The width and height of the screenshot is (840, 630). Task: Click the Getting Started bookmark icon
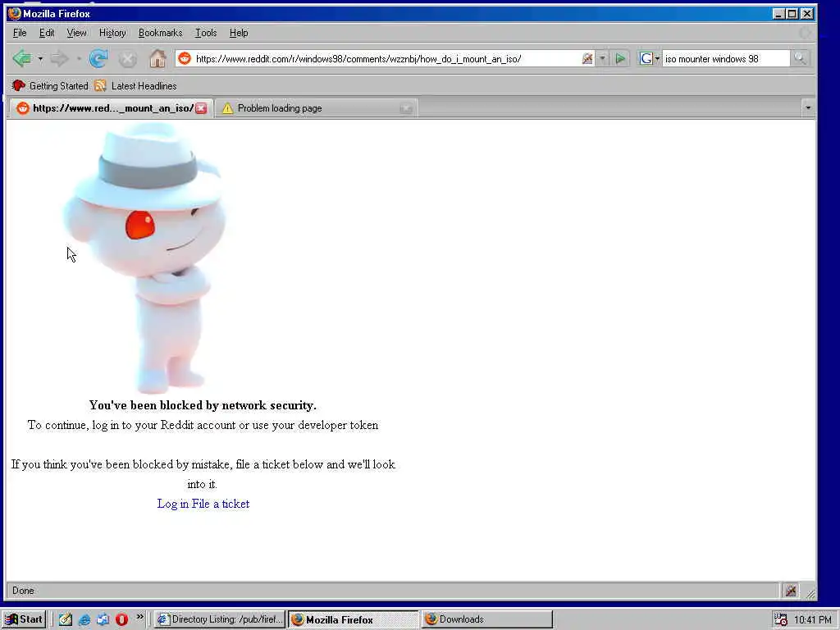coord(18,85)
